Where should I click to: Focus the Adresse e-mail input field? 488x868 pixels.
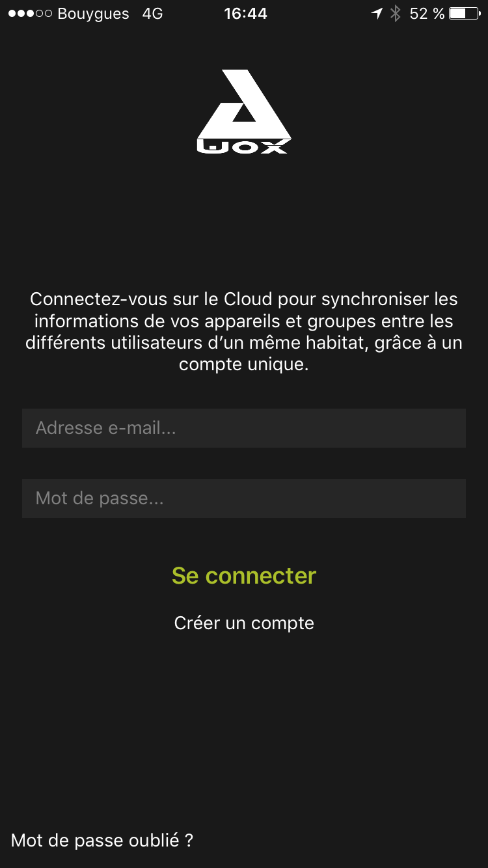244,428
